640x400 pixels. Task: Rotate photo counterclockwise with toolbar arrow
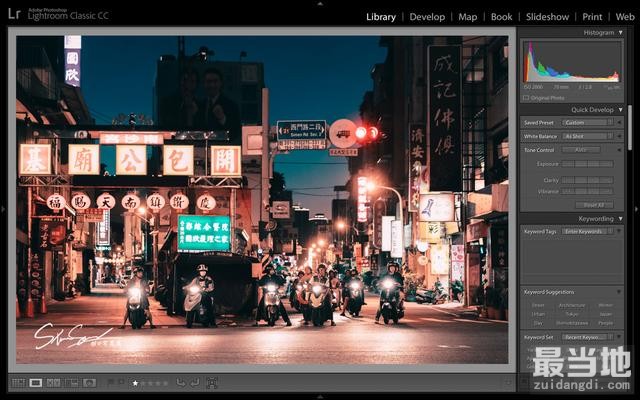(180, 383)
